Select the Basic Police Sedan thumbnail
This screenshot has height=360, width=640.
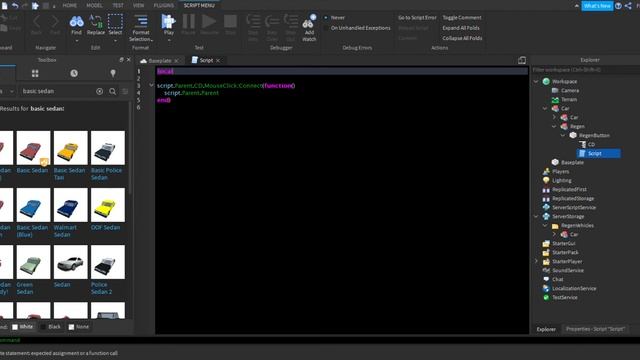point(108,148)
